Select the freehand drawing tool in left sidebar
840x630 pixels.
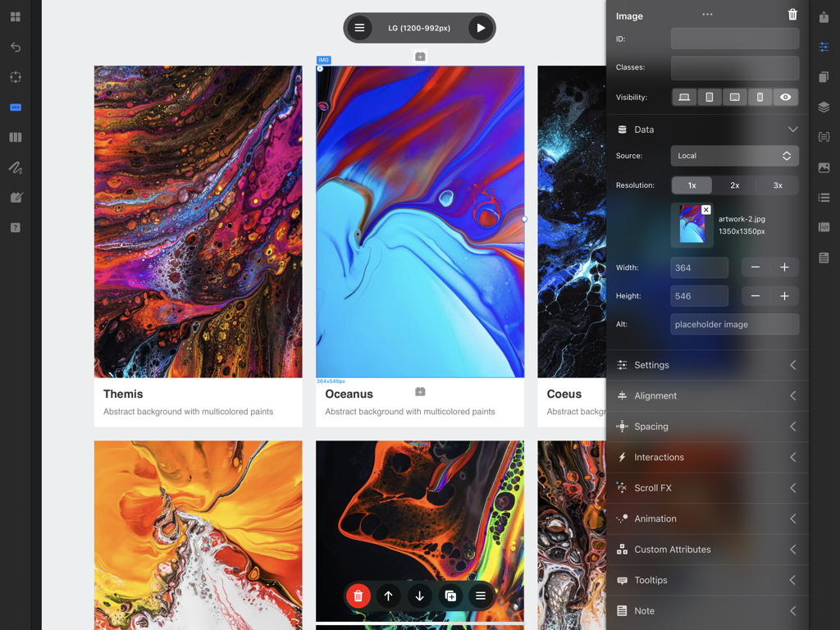pos(15,167)
